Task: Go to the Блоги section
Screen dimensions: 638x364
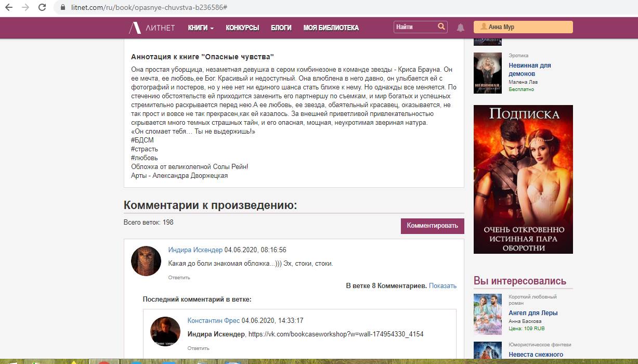Action: coord(281,28)
